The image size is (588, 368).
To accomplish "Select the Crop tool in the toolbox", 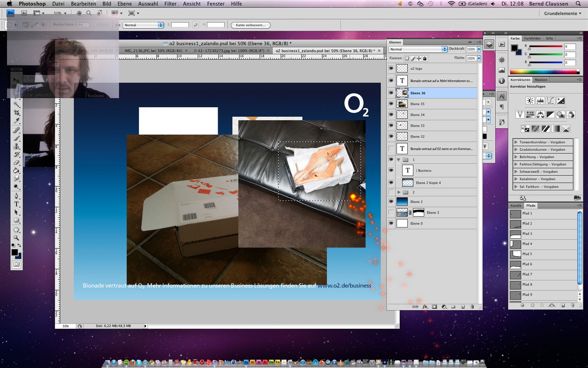I will [16, 113].
